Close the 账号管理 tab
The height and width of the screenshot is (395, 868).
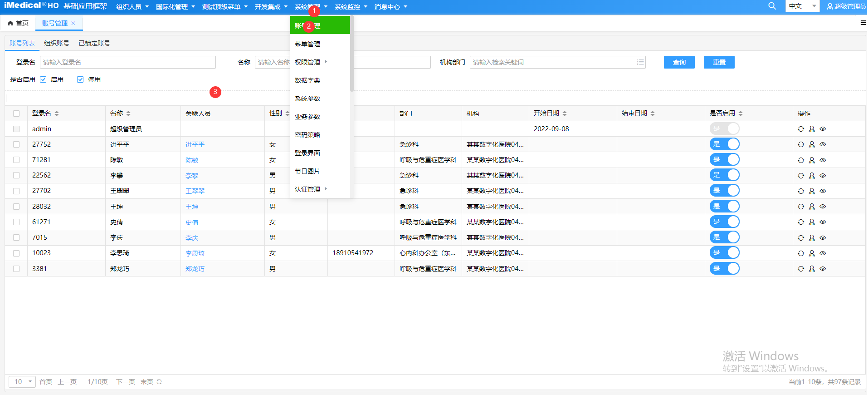(x=73, y=23)
